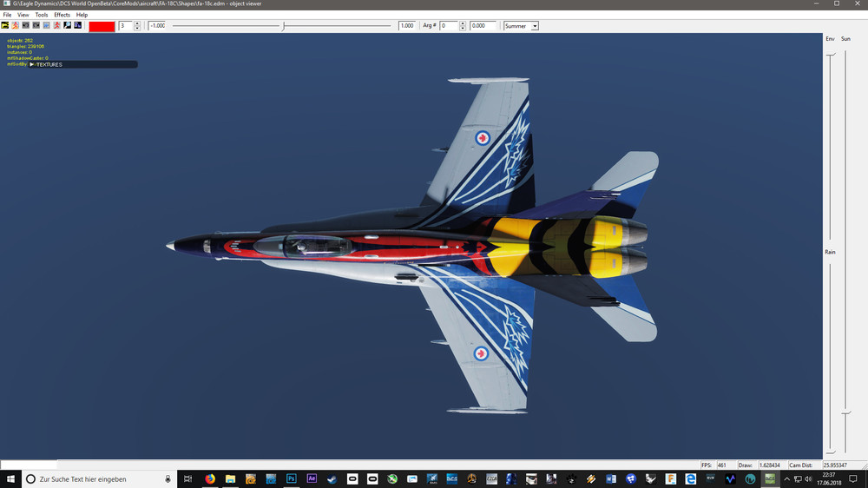Screen dimensions: 868x488
Task: Click the blue arrow toolbar icon
Action: [x=47, y=25]
